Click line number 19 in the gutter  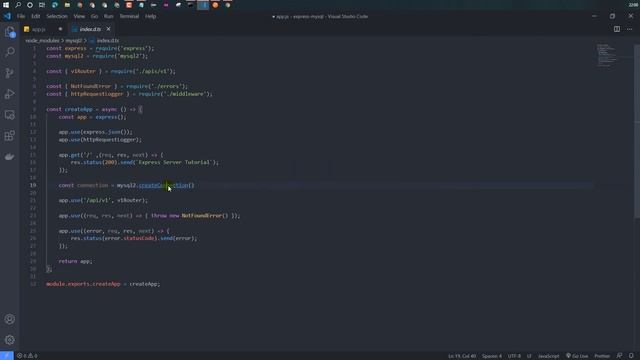tap(33, 185)
